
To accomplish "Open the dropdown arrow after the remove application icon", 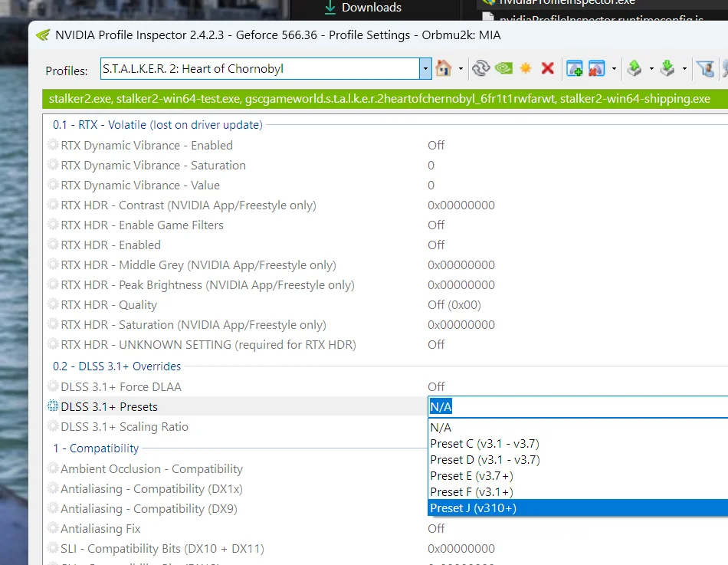I will point(614,69).
